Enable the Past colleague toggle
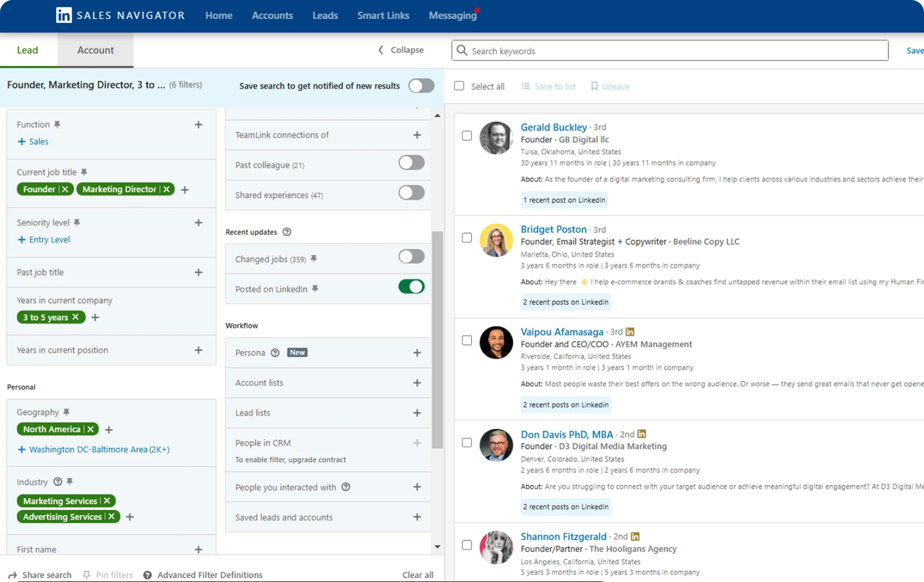Viewport: 924px width, 582px height. pos(411,163)
